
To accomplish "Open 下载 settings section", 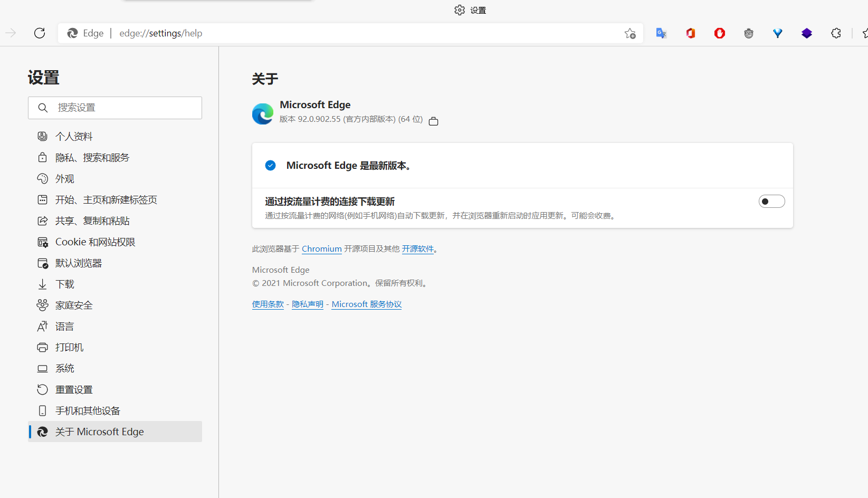I will (x=115, y=284).
